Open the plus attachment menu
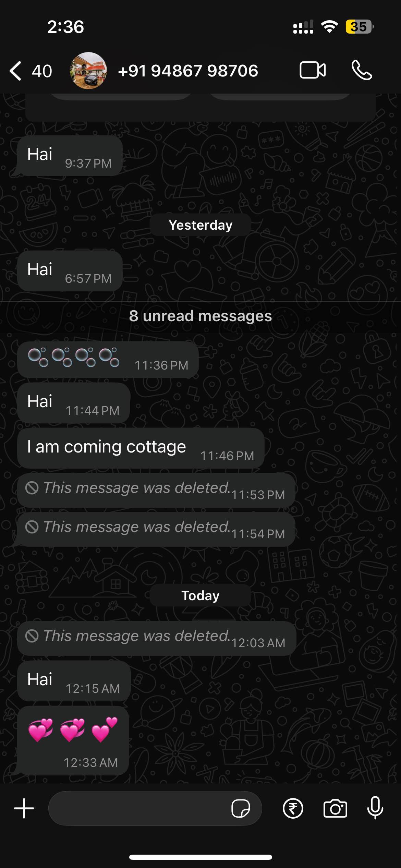 coord(24,808)
